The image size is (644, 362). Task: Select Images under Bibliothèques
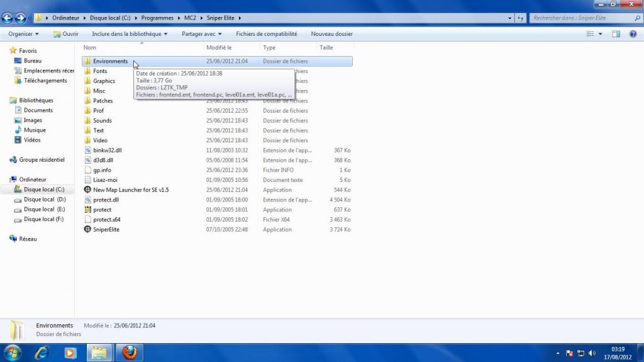[33, 120]
